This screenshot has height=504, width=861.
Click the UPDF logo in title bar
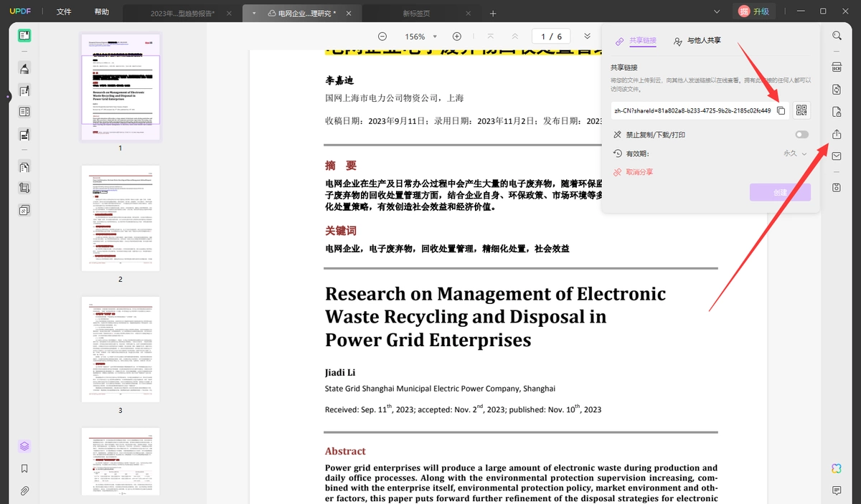(x=19, y=12)
